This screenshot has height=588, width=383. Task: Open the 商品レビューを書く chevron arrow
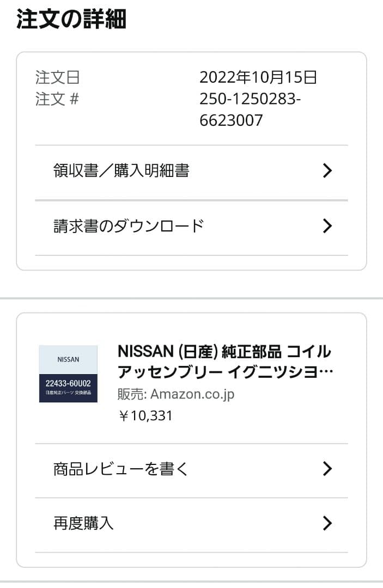[x=327, y=469]
